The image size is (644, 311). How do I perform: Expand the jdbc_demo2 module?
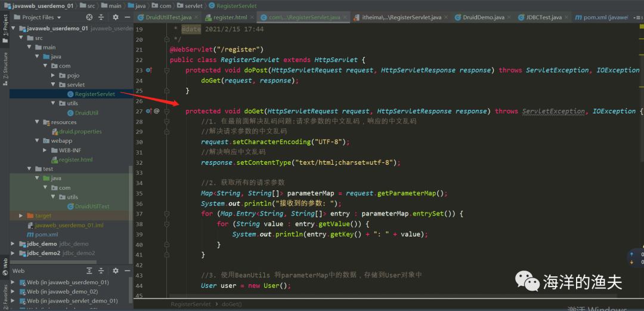13,253
